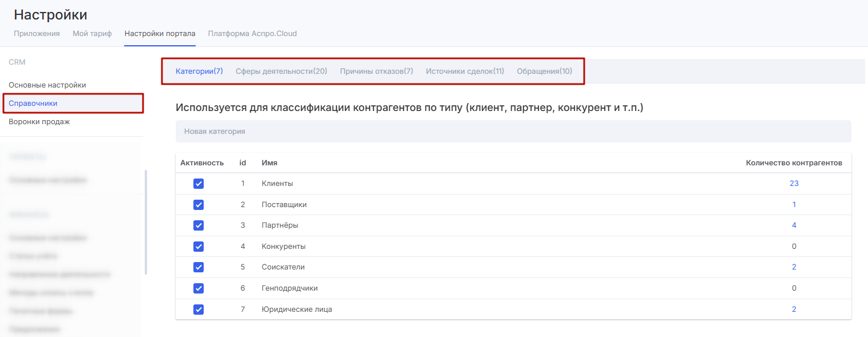
Task: Open the 23 contractors link for Клиенты
Action: 794,184
